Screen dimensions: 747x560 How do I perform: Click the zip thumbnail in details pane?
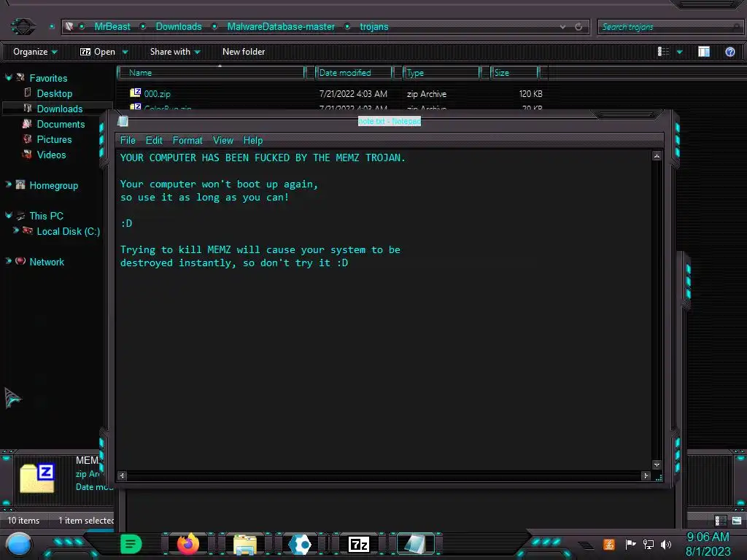tap(37, 478)
